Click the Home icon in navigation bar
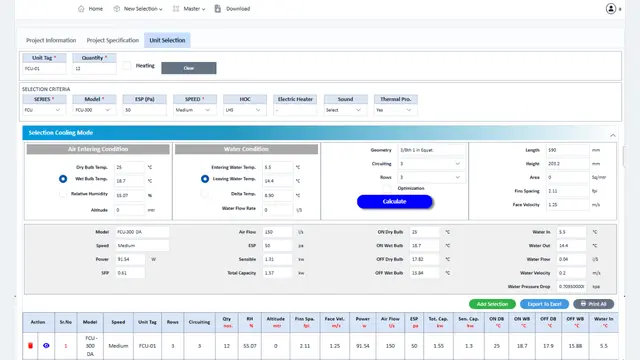This screenshot has height=360, width=640. [x=81, y=9]
